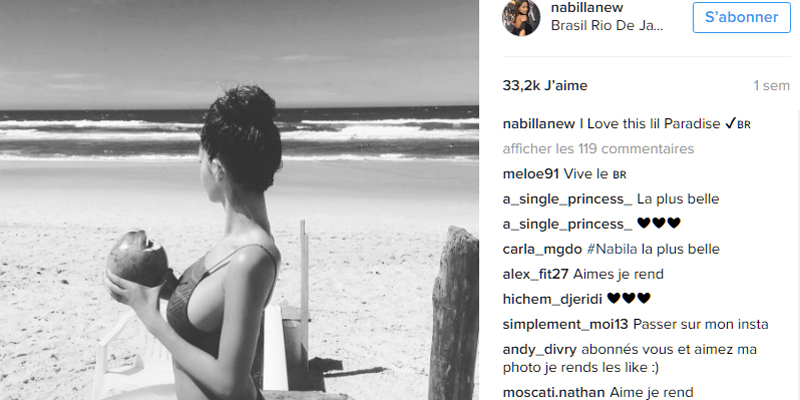Click the black-and-white beach photo
Viewport: 800px width, 400px height.
pyautogui.click(x=239, y=200)
